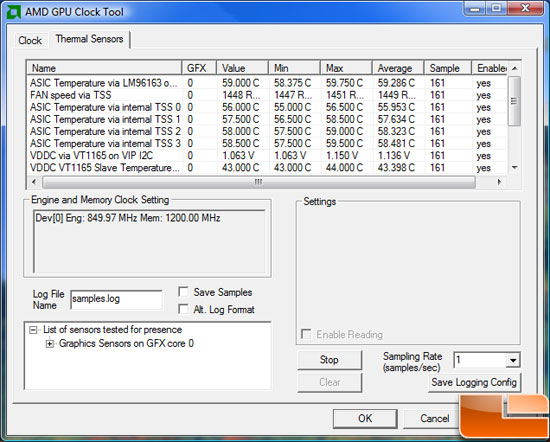Click the 58.481 C average cell
The width and height of the screenshot is (550, 442).
point(396,143)
